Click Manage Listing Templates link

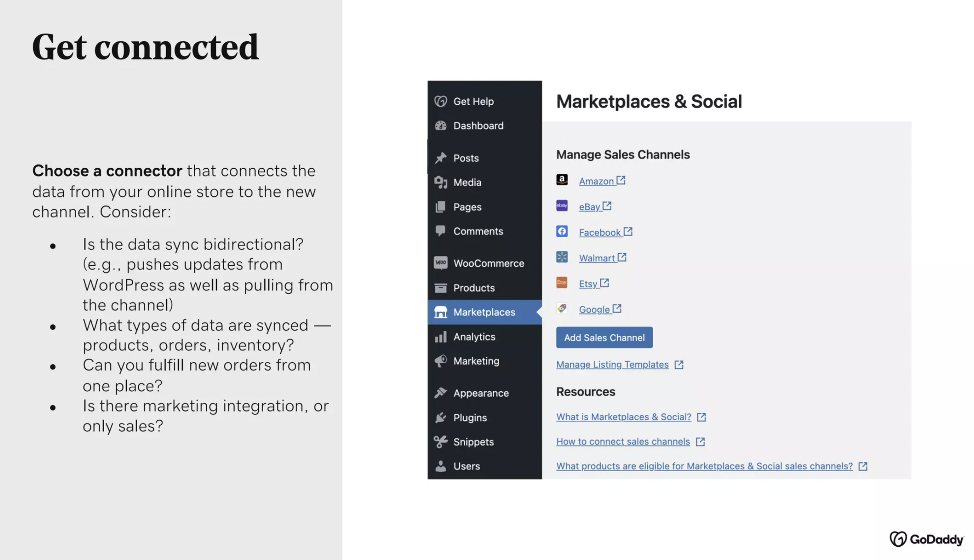[x=612, y=364]
